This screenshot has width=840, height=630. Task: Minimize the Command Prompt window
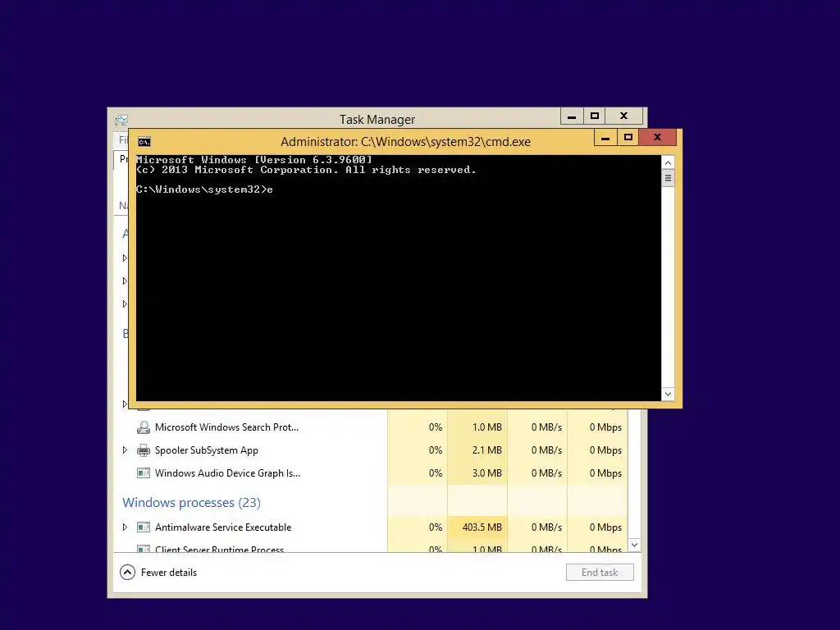(605, 138)
